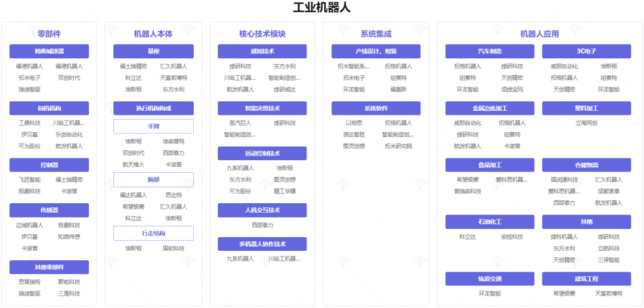Click the 食品加工 category
The width and height of the screenshot is (644, 308).
[x=490, y=165]
